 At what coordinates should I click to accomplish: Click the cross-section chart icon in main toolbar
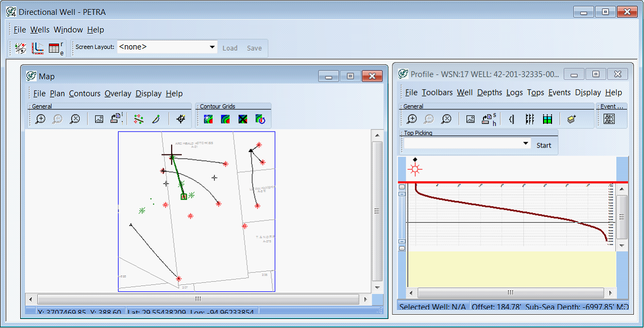pos(37,48)
